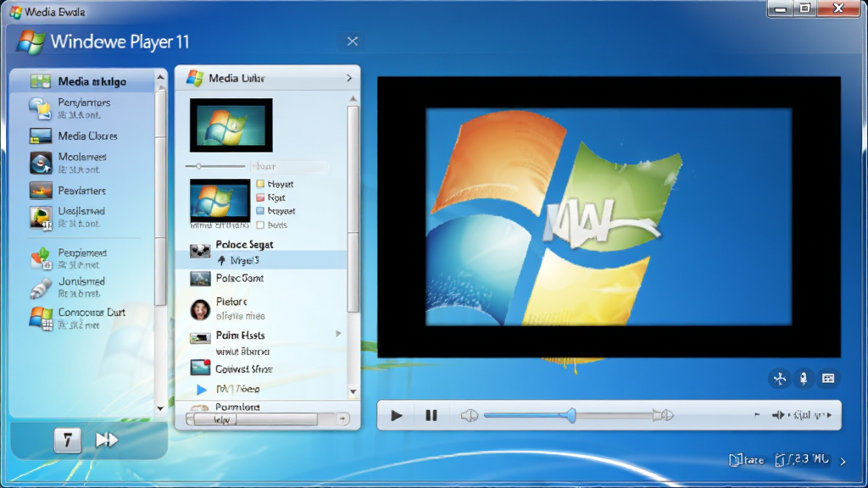The height and width of the screenshot is (488, 868).
Task: Click the 'Parmlore' entry at the list bottom
Action: pos(237,407)
